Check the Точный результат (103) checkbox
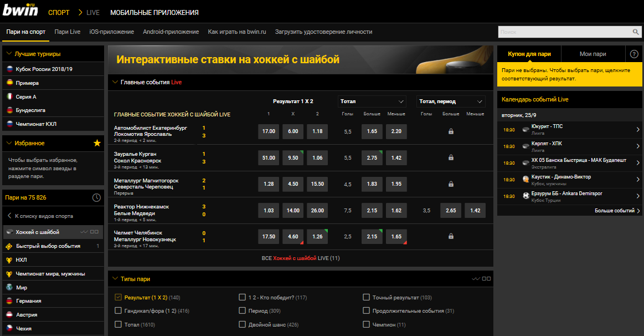 (x=367, y=297)
